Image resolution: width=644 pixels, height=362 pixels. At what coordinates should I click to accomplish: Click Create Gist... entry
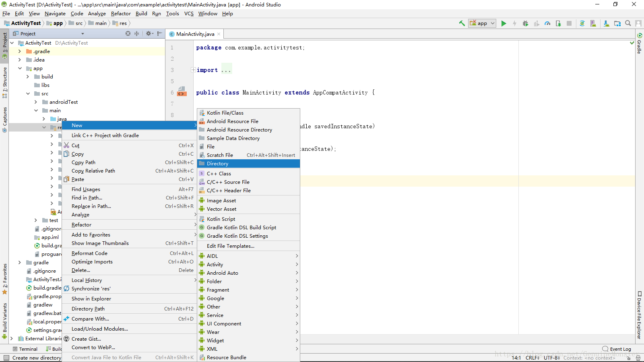pyautogui.click(x=129, y=339)
